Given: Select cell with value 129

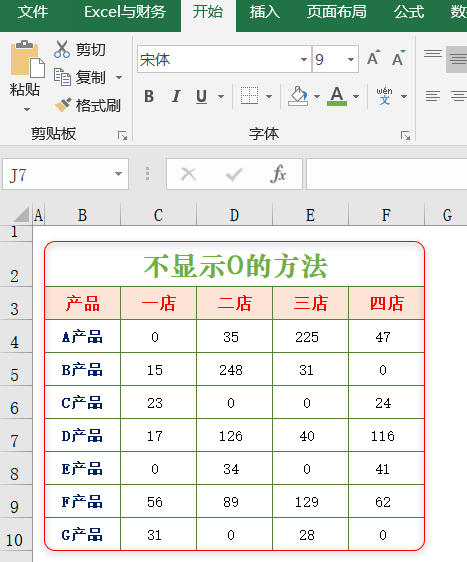Looking at the screenshot, I should click(310, 501).
